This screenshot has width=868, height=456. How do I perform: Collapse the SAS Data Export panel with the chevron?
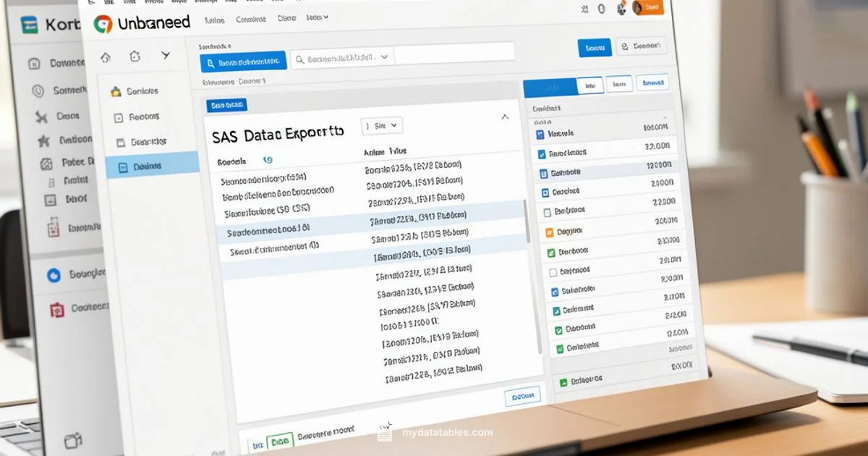click(x=505, y=116)
